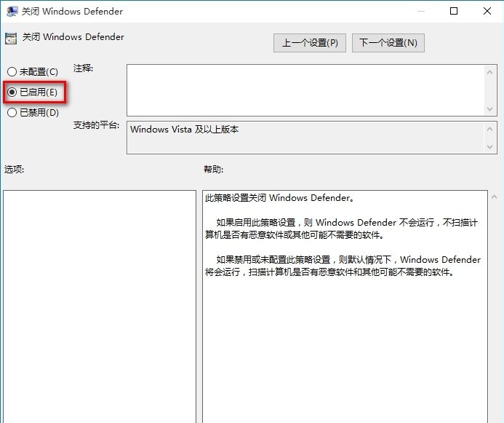Click the '选项:' label

(x=14, y=169)
